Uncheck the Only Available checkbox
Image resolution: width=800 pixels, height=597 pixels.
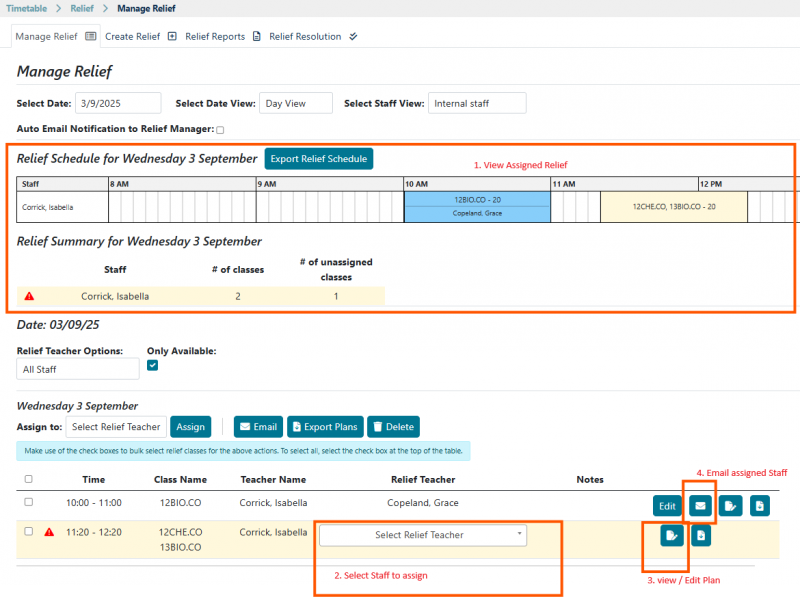coord(153,366)
